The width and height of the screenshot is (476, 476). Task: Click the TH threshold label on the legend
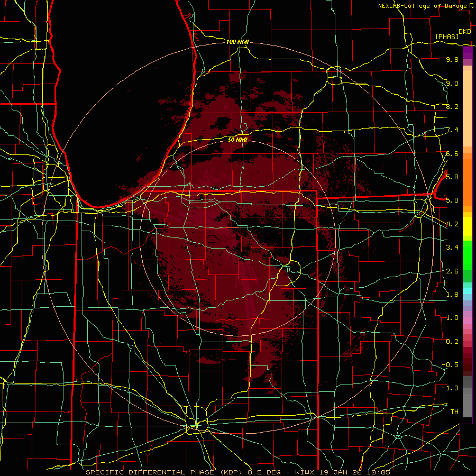point(454,411)
